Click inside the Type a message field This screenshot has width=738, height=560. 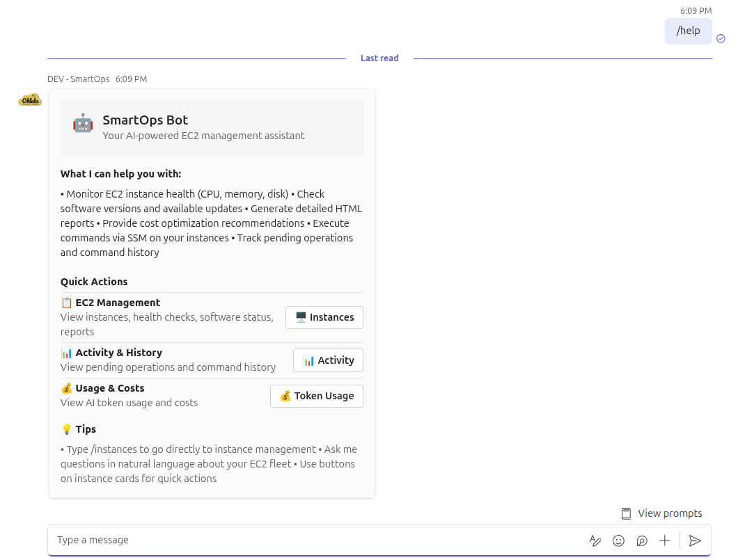tap(209, 540)
